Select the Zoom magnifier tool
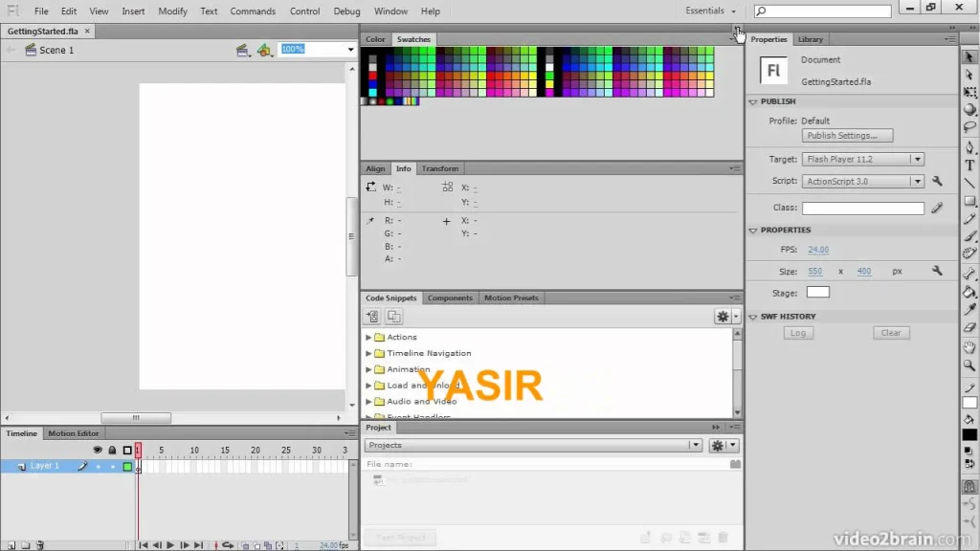 click(969, 364)
